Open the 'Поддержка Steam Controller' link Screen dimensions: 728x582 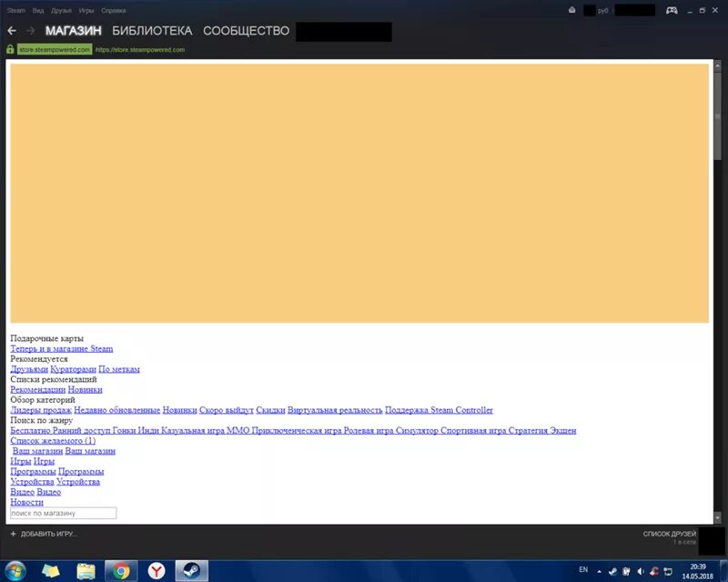click(x=439, y=410)
